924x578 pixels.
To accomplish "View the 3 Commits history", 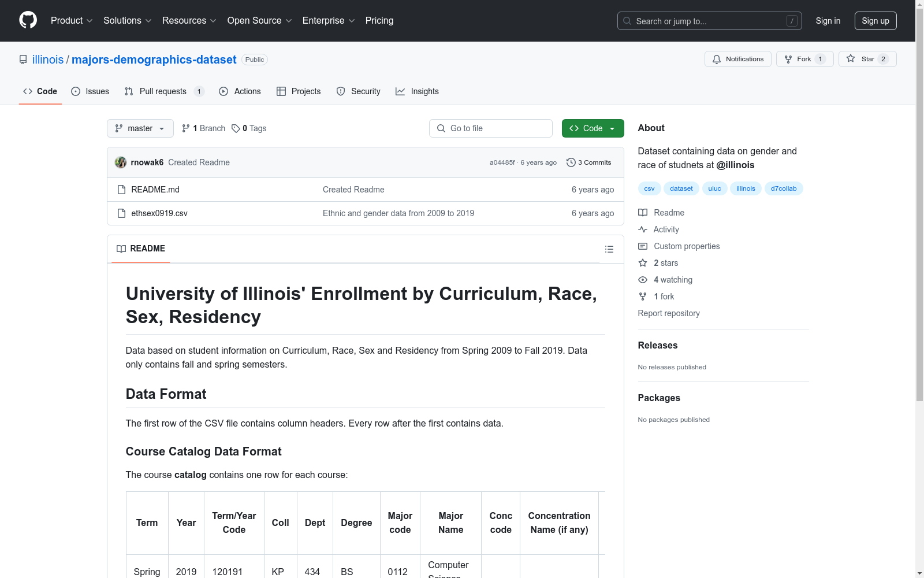I will (589, 162).
